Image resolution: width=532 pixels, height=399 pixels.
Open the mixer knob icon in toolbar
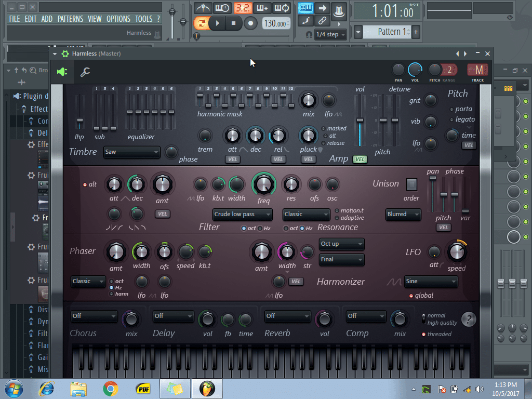338,10
